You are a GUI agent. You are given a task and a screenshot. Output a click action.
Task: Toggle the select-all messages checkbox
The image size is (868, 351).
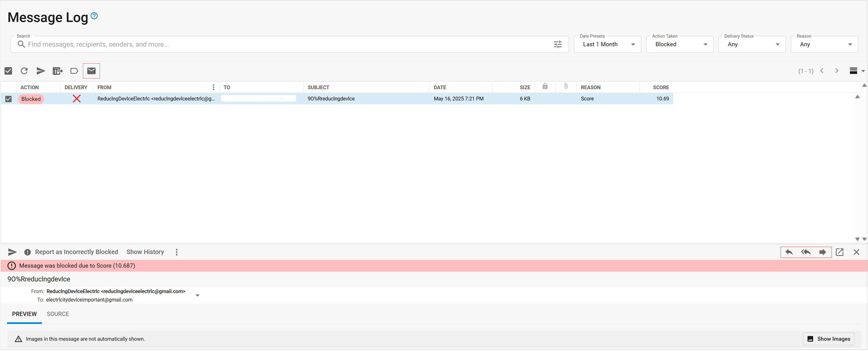pos(8,71)
